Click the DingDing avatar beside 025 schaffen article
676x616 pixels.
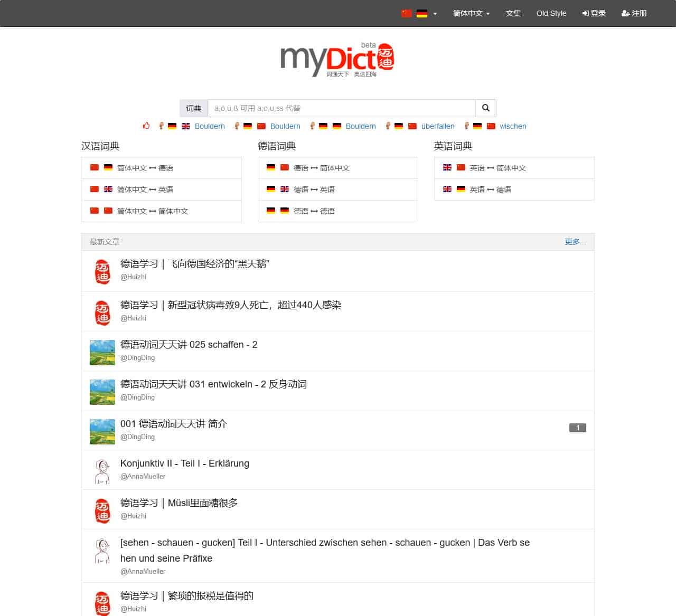pyautogui.click(x=102, y=353)
